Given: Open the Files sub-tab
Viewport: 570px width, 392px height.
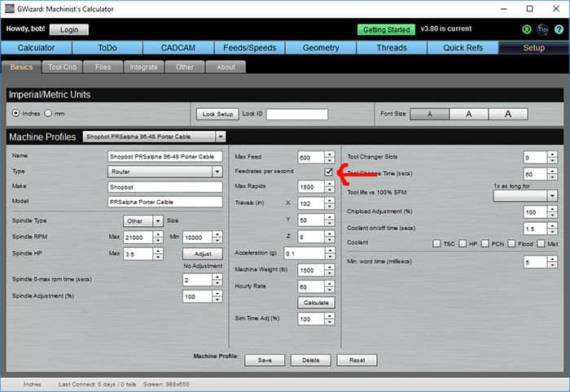Looking at the screenshot, I should [x=103, y=68].
